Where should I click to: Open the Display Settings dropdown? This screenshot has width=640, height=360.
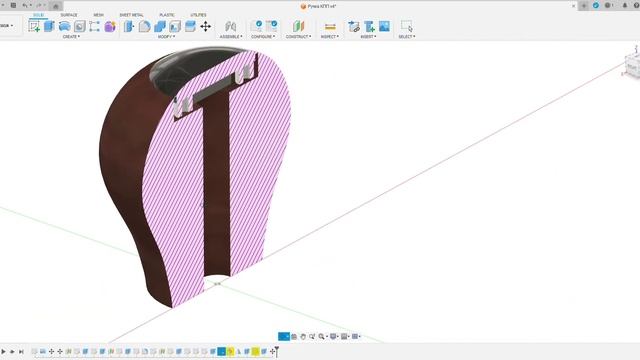click(x=334, y=336)
